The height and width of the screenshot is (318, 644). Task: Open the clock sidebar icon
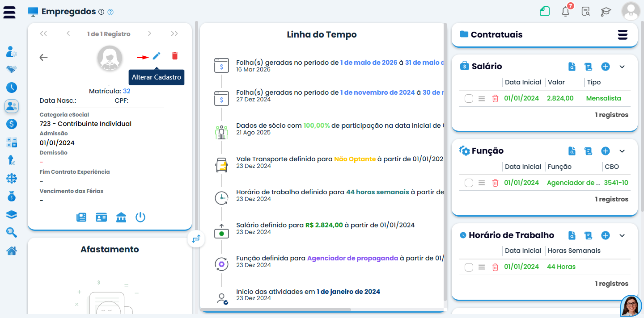pos(12,88)
